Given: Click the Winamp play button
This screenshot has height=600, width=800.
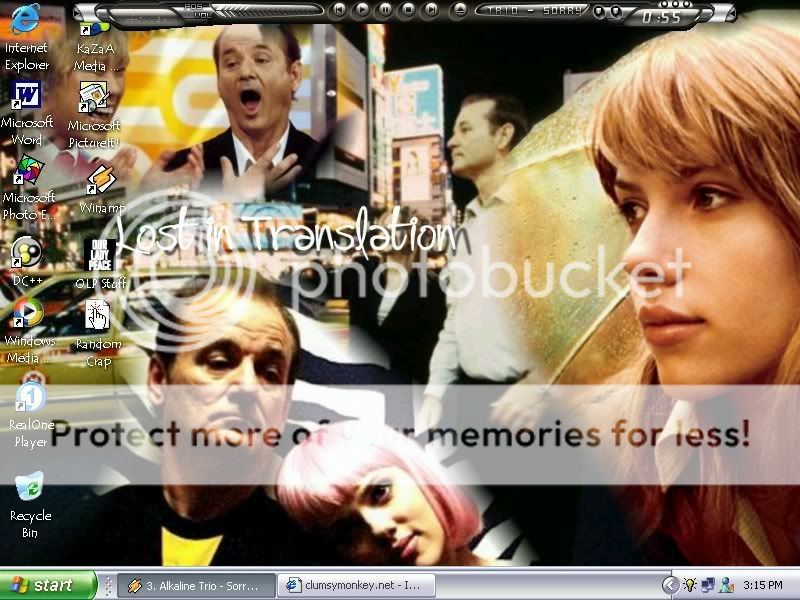Looking at the screenshot, I should 362,9.
